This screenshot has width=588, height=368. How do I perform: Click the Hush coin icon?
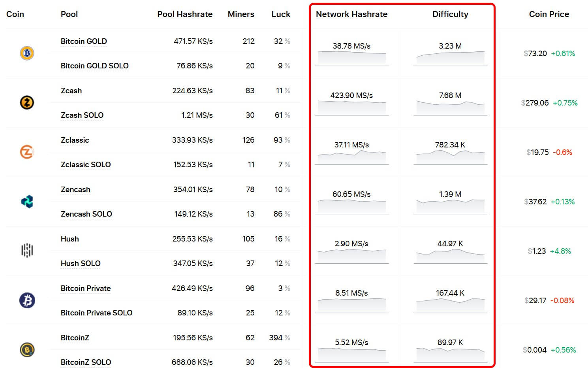click(x=27, y=251)
